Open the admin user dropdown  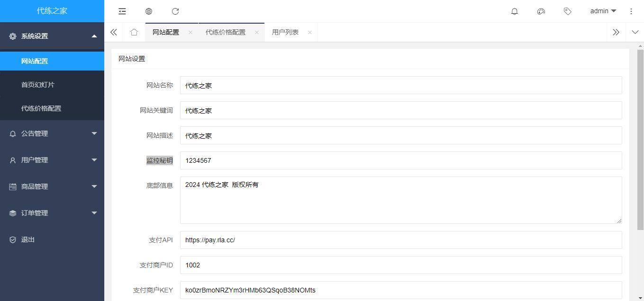(603, 11)
